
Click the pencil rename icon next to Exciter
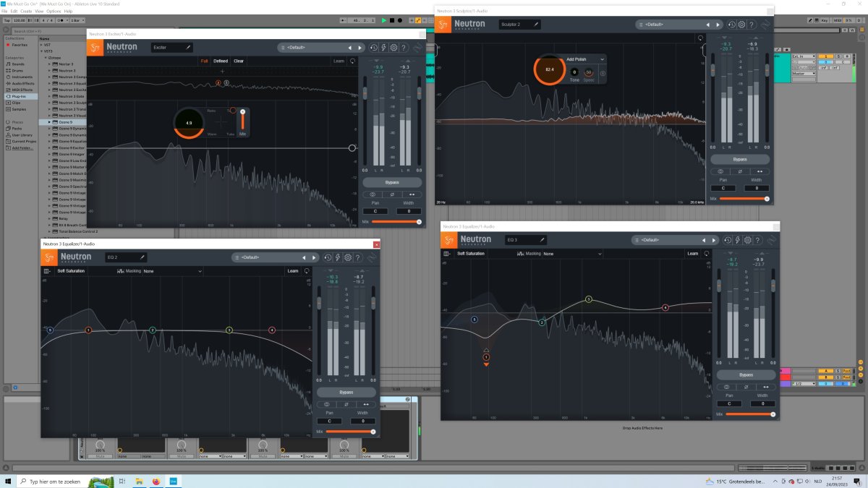[x=188, y=47]
